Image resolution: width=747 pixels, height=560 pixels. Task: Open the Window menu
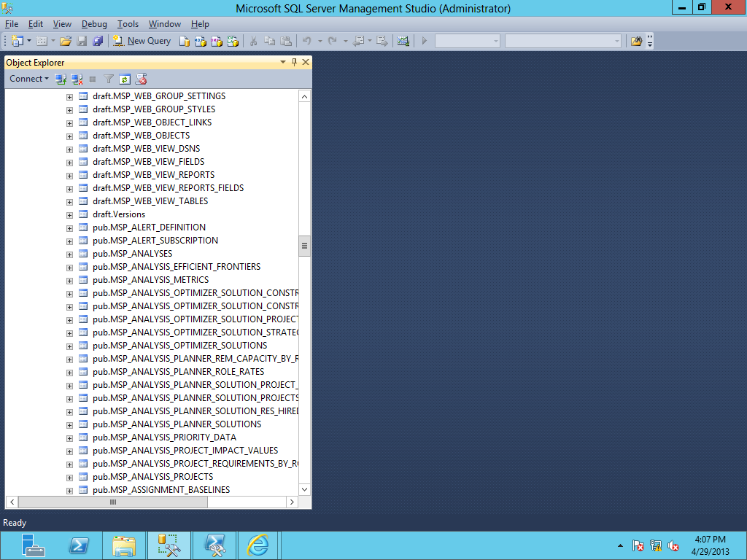[x=164, y=24]
